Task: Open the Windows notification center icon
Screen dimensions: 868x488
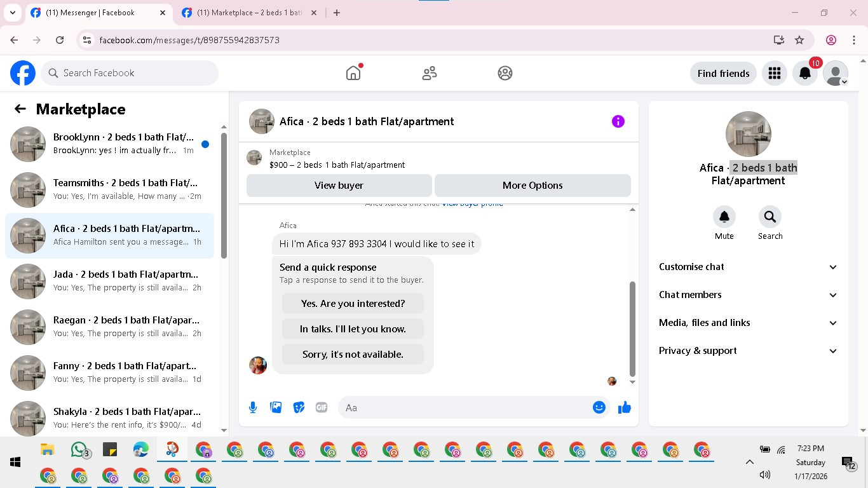Action: tap(848, 463)
